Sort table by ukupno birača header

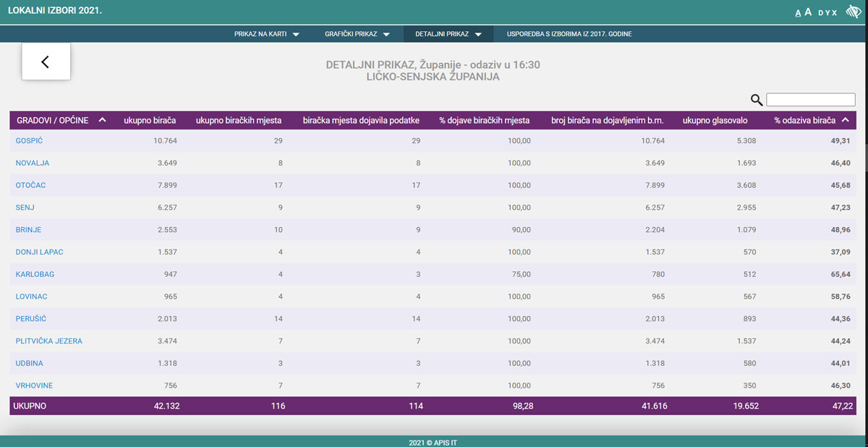click(x=150, y=121)
